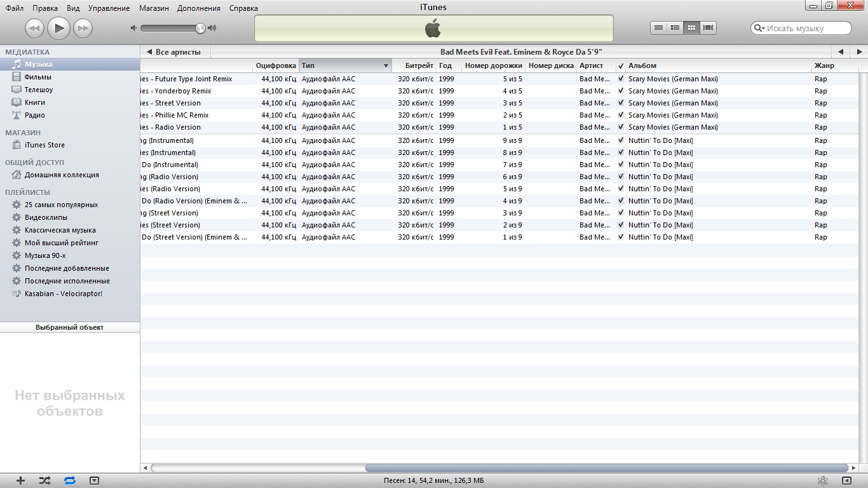Screen dimensions: 868x488
Task: Open the Видеоклипы smart playlist
Action: (x=70, y=217)
